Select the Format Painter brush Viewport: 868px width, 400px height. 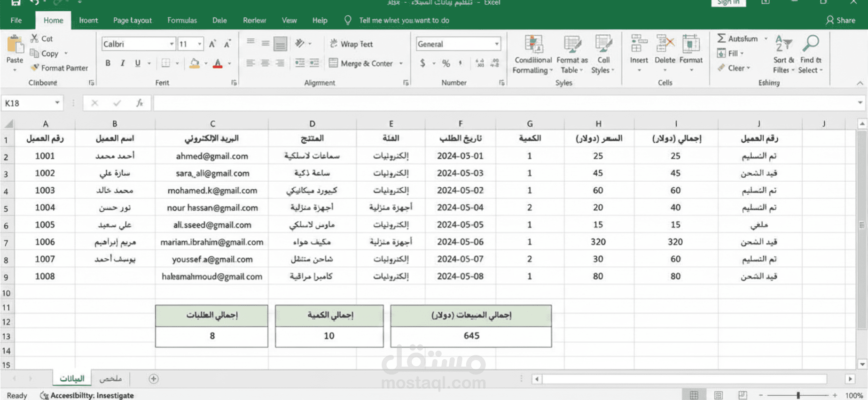[35, 68]
